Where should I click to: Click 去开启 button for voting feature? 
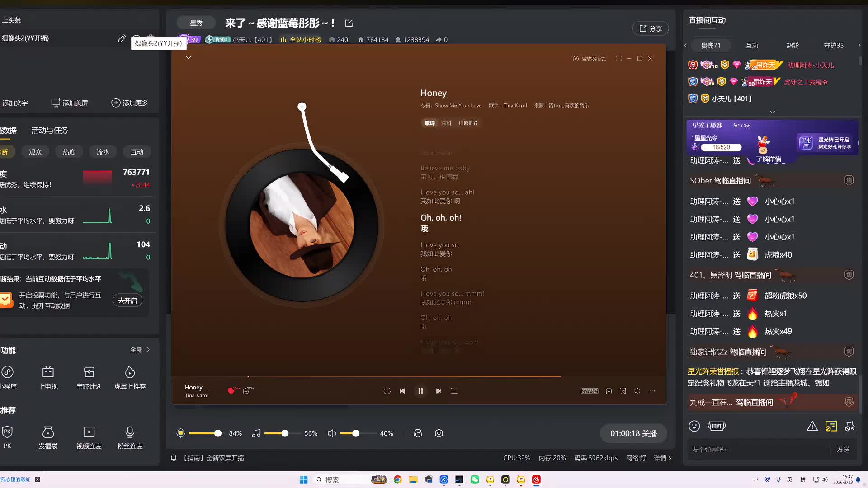127,300
